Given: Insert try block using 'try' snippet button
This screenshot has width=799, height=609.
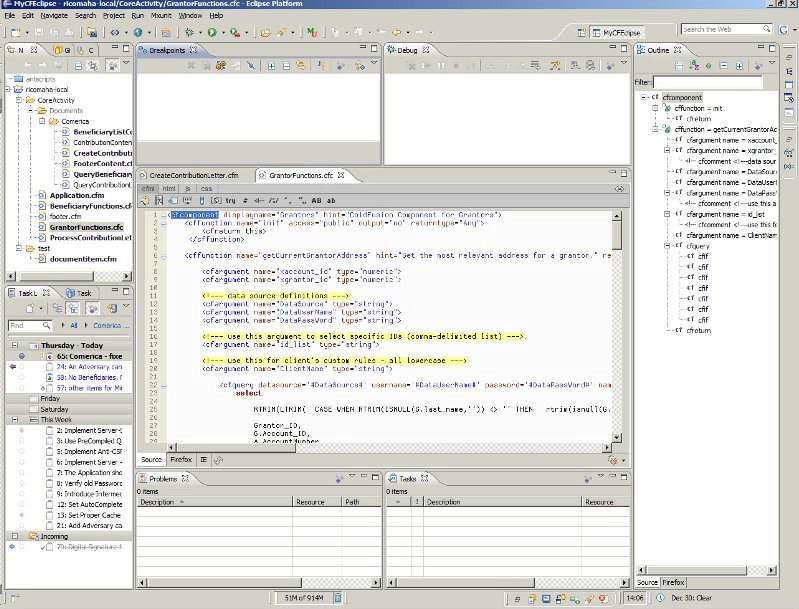Looking at the screenshot, I should pyautogui.click(x=230, y=201).
